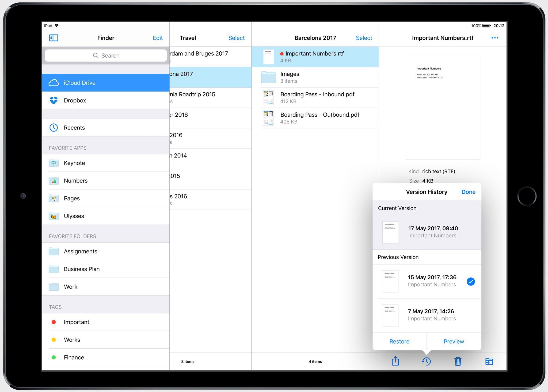Select the Edit button in Finder panel
Viewport: 548px width, 392px height.
[x=157, y=38]
